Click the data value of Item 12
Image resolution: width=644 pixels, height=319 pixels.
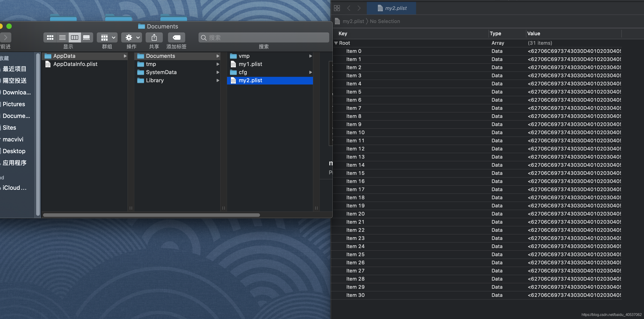point(574,149)
